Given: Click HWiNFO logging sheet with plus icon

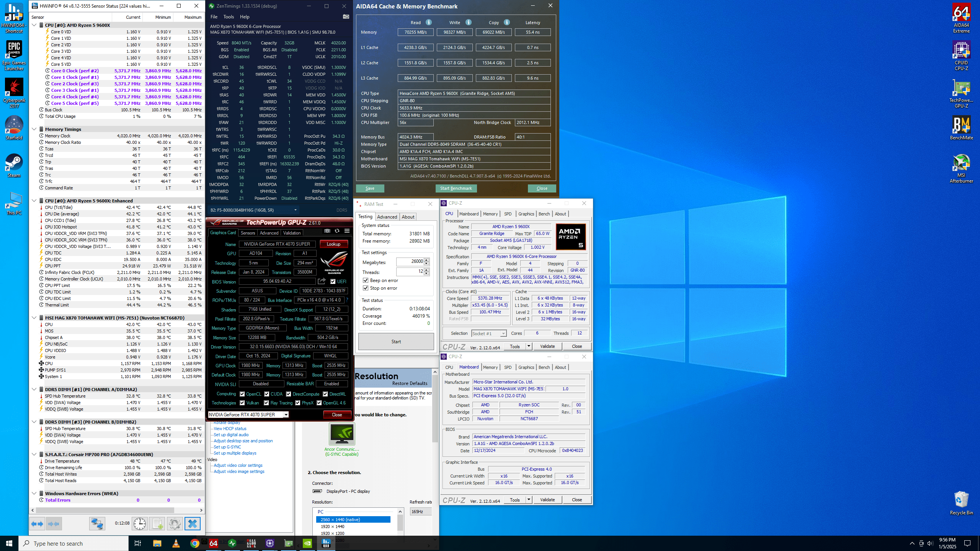Looking at the screenshot, I should tap(157, 523).
